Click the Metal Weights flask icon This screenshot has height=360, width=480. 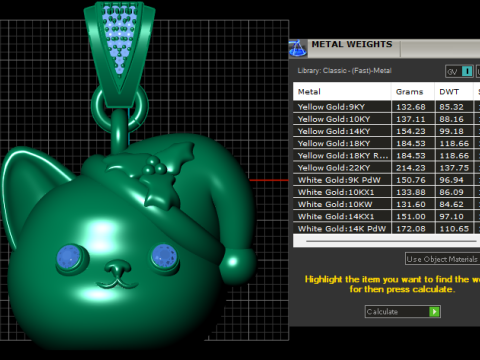[298, 49]
